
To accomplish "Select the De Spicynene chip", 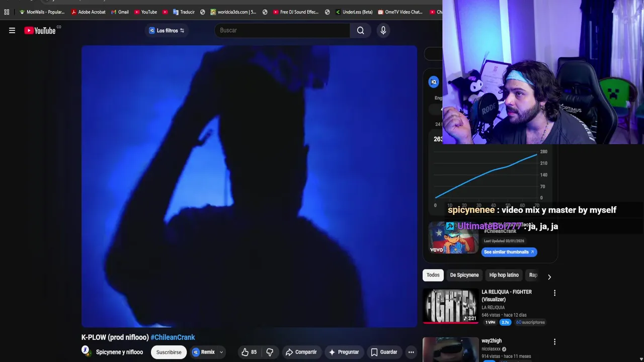I will [x=464, y=275].
